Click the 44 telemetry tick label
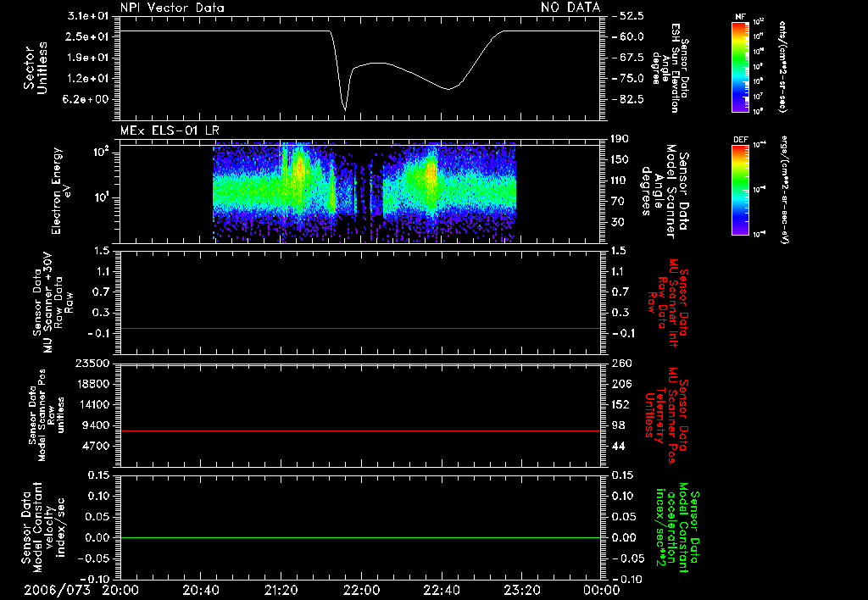Viewport: 868px width, 600px height. tap(618, 446)
